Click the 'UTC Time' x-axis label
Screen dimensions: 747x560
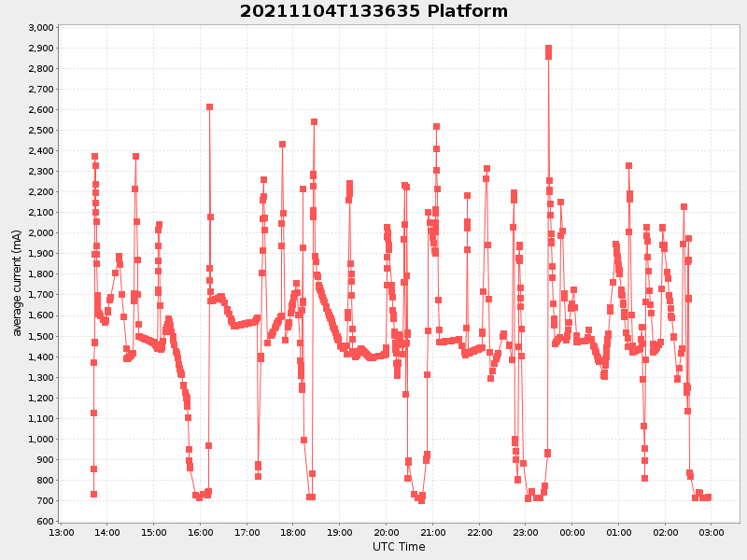coord(399,547)
